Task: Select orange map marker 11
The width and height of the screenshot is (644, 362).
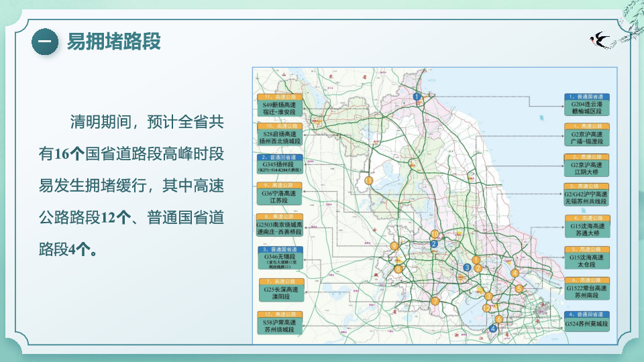Action: coord(369,180)
